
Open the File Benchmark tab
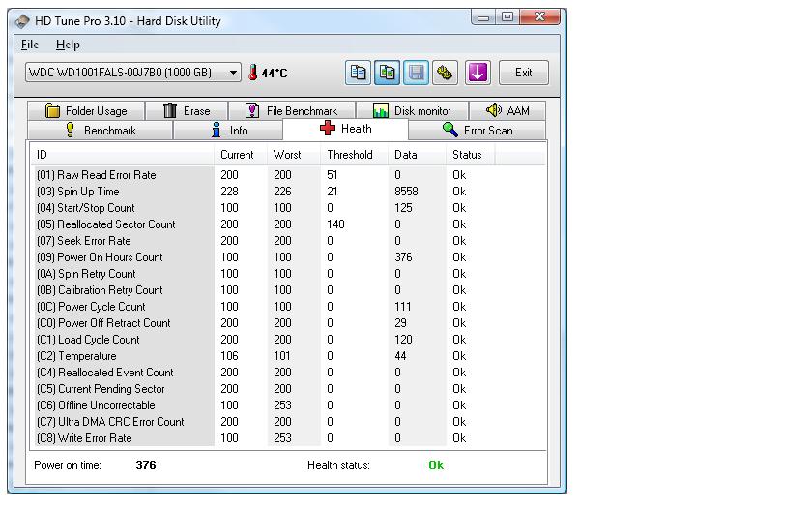(x=292, y=111)
